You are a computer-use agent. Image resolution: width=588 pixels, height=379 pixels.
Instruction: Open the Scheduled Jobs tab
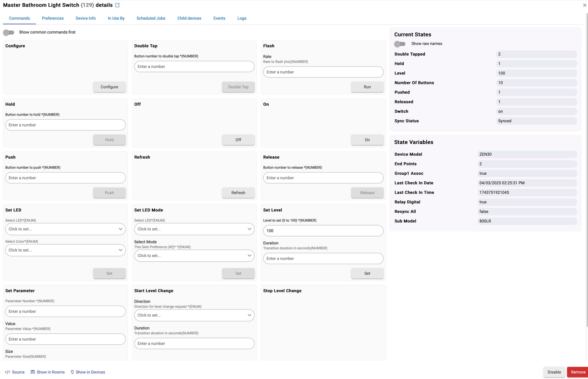tap(151, 18)
